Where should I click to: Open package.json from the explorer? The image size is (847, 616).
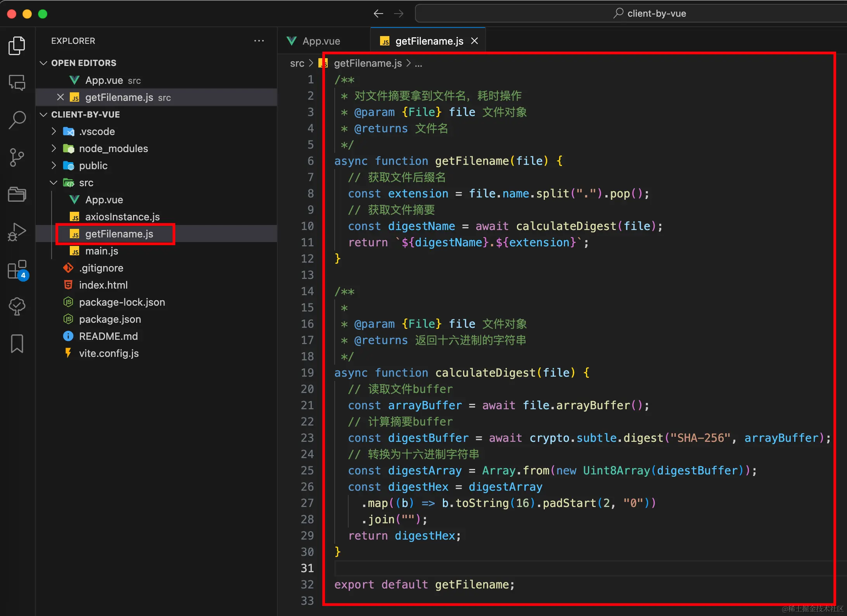pos(110,319)
